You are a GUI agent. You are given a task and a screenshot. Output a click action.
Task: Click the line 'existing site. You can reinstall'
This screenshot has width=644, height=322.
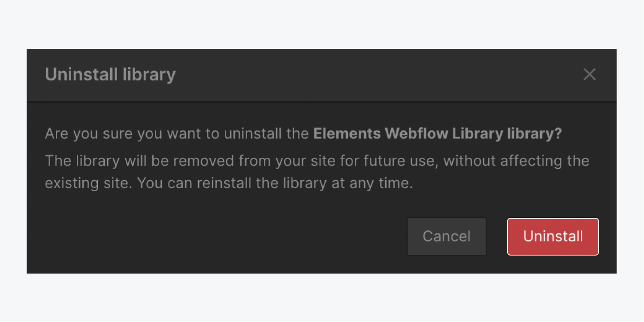tap(228, 183)
